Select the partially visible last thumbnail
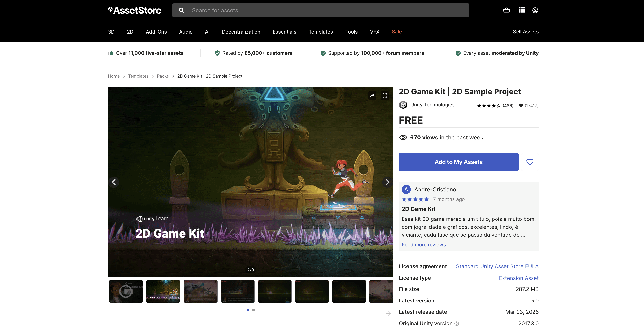Viewport: 644px width, 328px height. (381, 291)
